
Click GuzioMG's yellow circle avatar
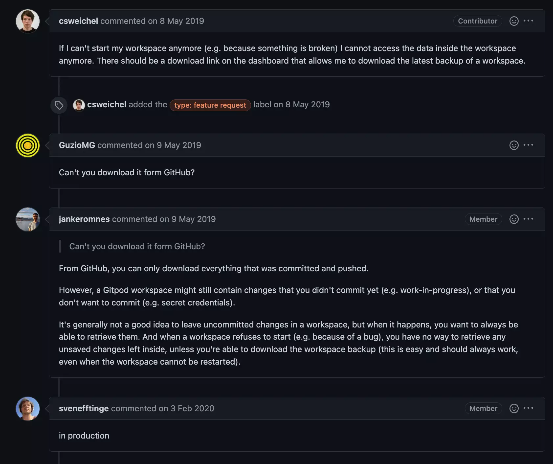click(x=28, y=145)
